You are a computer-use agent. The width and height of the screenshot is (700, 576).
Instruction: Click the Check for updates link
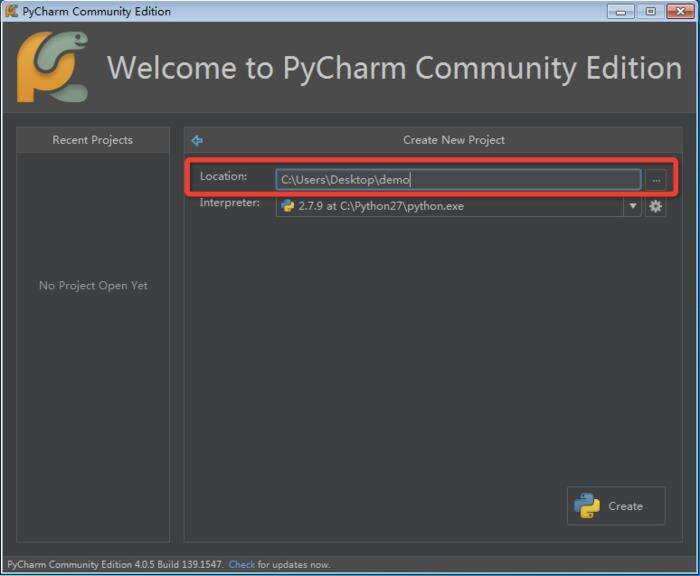tap(242, 564)
